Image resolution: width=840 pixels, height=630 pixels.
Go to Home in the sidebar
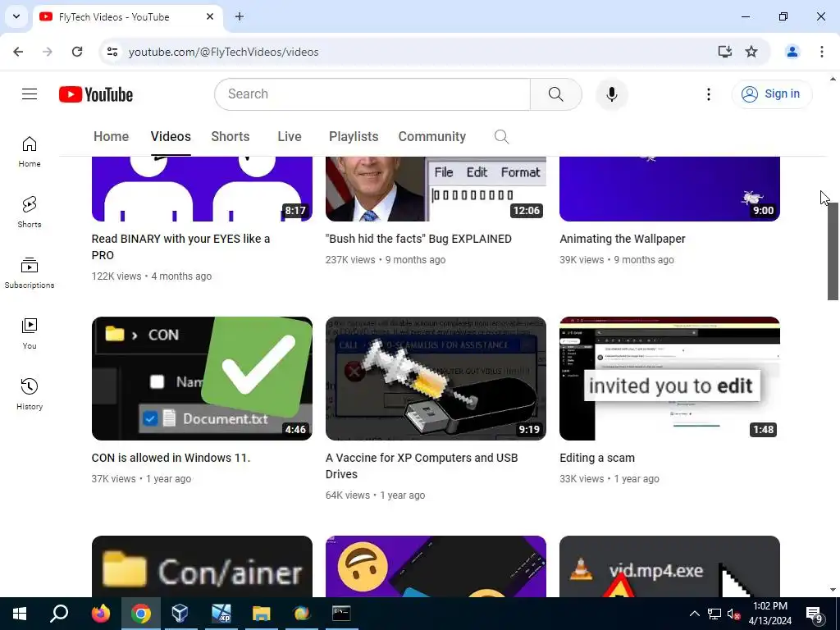click(x=30, y=152)
